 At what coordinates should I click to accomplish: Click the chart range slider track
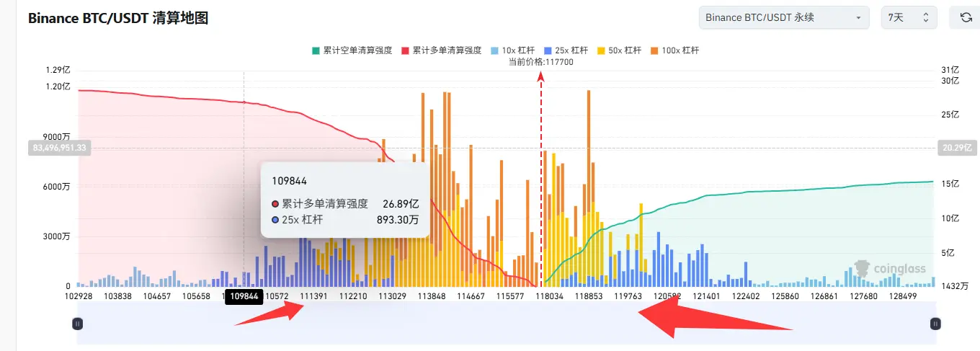(x=506, y=324)
